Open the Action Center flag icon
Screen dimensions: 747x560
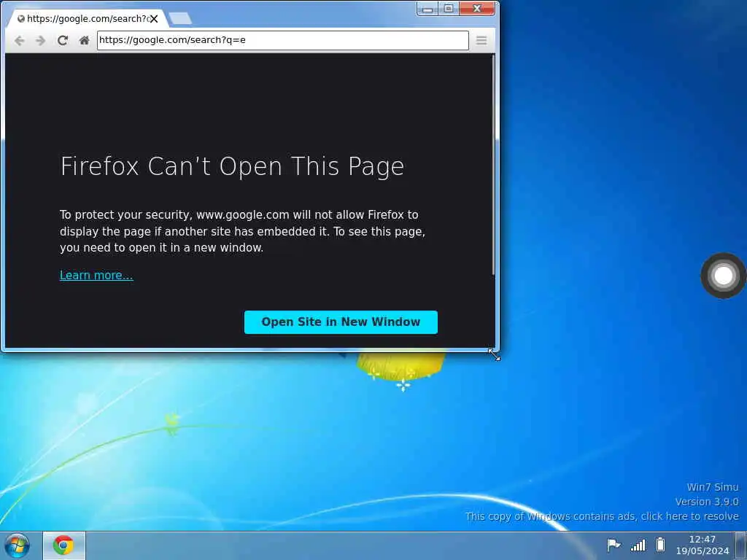(614, 544)
